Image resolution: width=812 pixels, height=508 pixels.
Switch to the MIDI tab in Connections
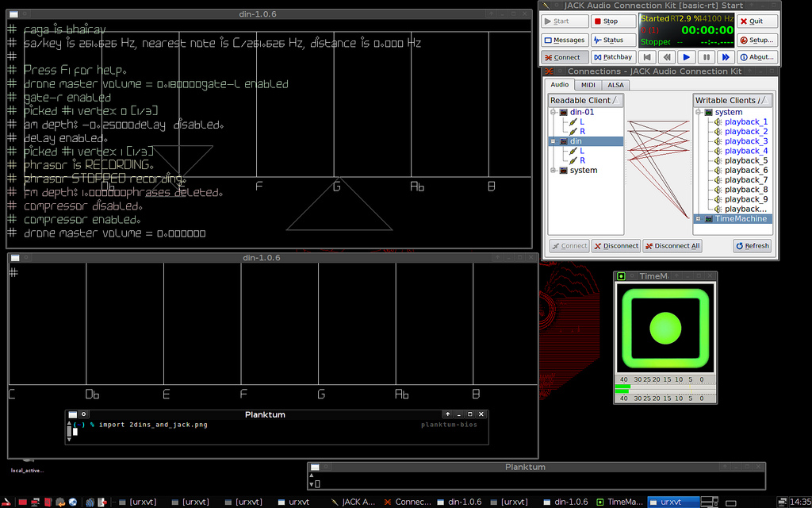tap(588, 85)
